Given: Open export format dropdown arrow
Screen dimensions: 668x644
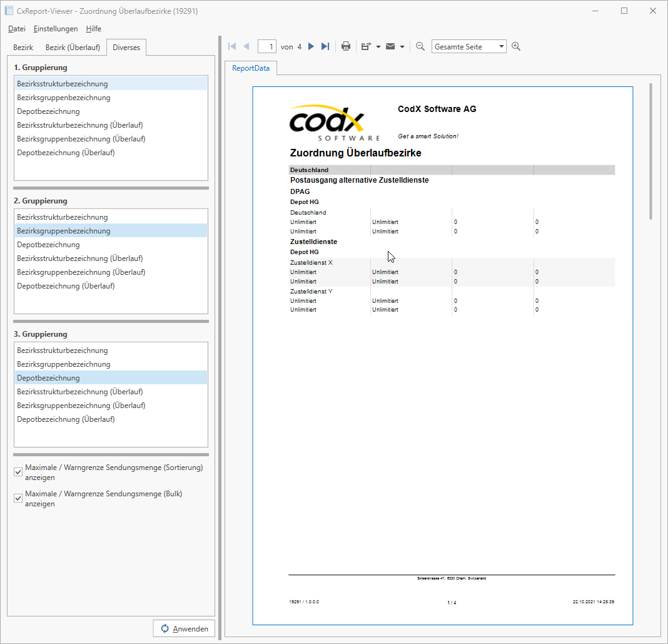Looking at the screenshot, I should point(378,47).
